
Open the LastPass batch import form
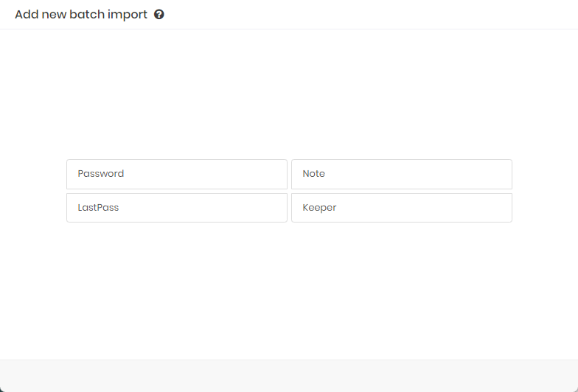click(x=177, y=208)
